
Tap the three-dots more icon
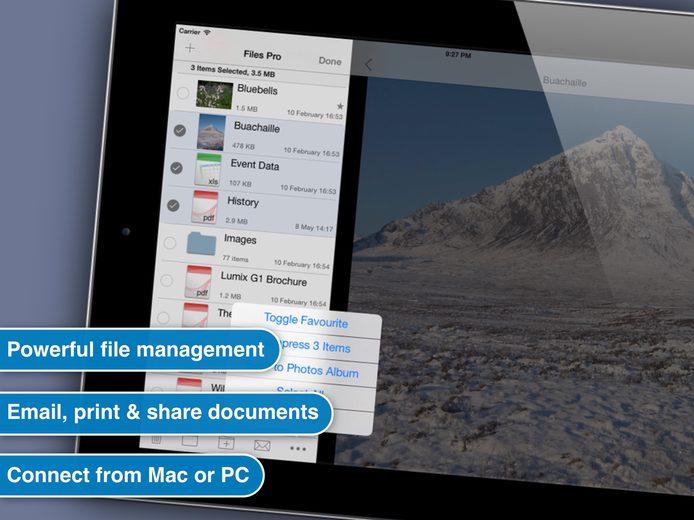click(298, 449)
